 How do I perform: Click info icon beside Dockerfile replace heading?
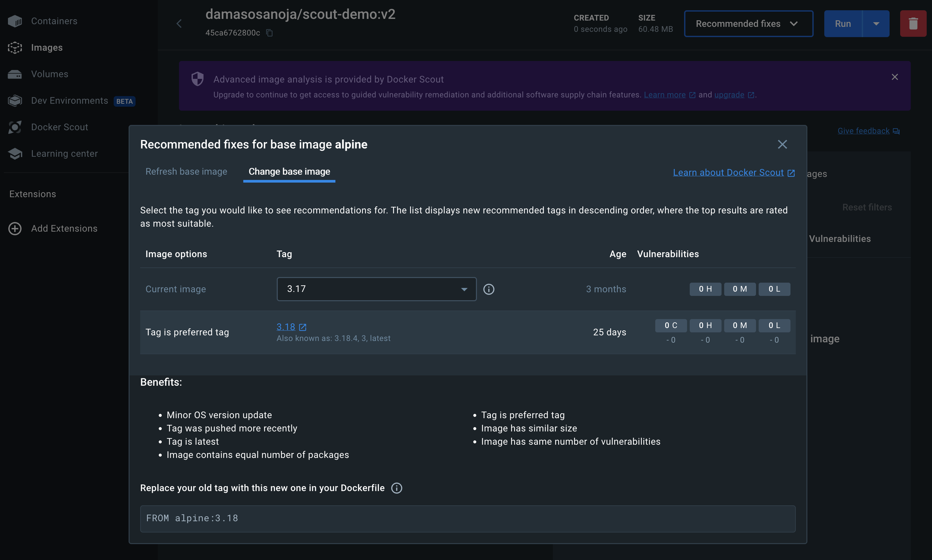[x=397, y=488]
